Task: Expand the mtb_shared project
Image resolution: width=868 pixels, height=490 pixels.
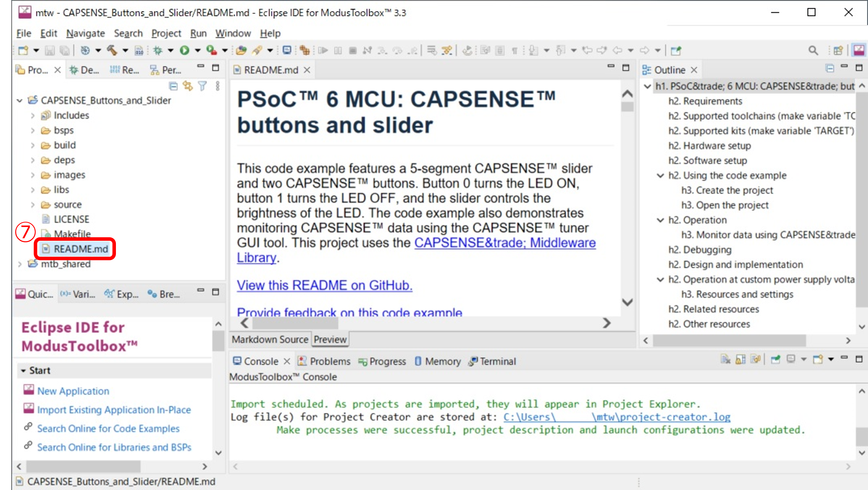Action: coord(19,264)
